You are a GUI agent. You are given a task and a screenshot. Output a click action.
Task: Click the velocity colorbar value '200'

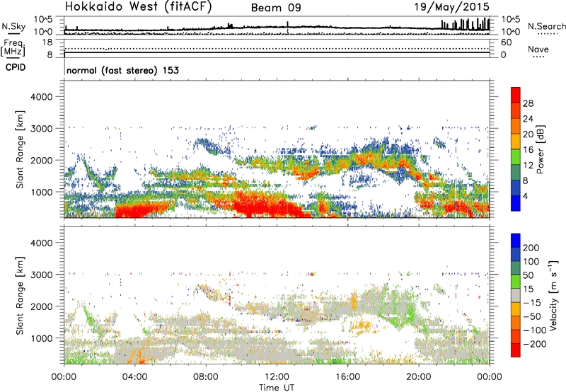531,248
